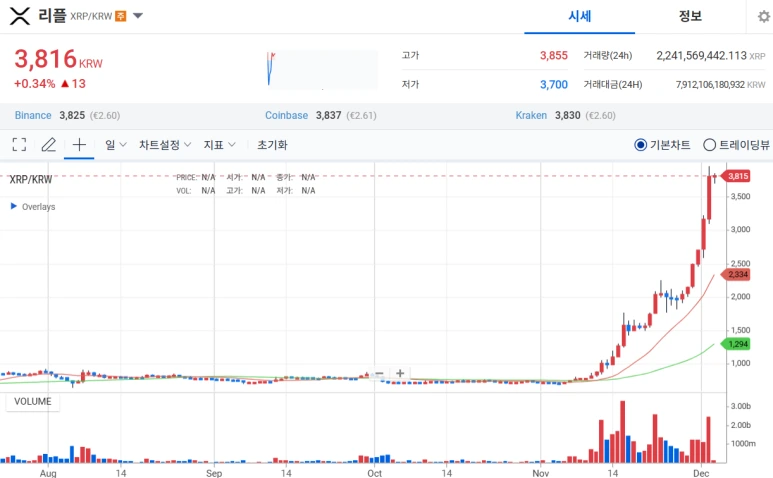Screen dimensions: 773x478
Task: Click the 24H trade amount 7,912,106,180,932
Action: (710, 85)
